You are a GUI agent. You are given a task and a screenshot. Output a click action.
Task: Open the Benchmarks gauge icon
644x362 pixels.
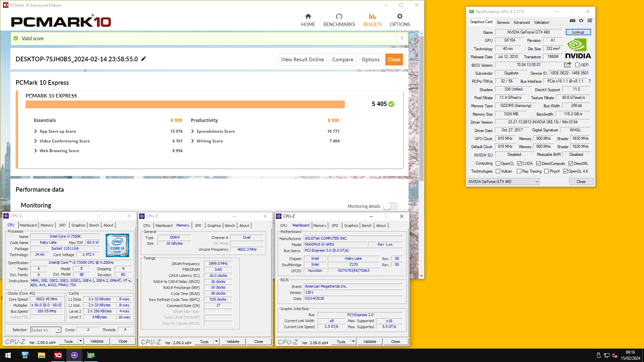[x=339, y=16]
